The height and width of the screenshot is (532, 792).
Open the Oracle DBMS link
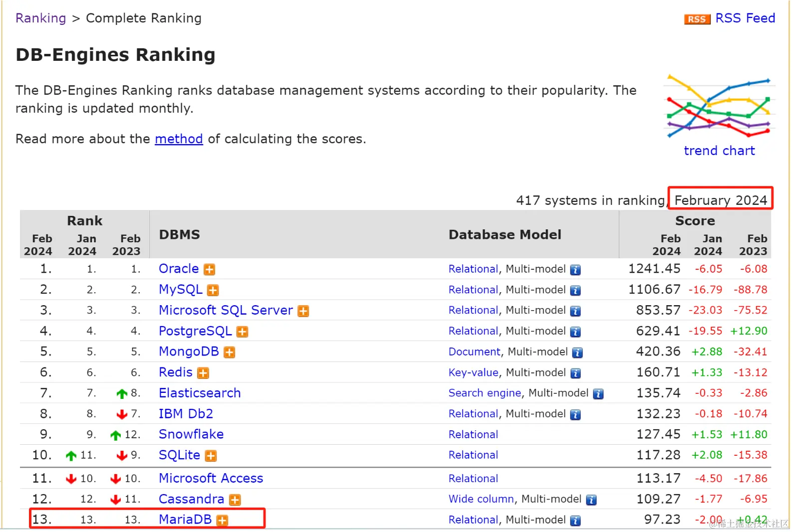click(x=179, y=268)
